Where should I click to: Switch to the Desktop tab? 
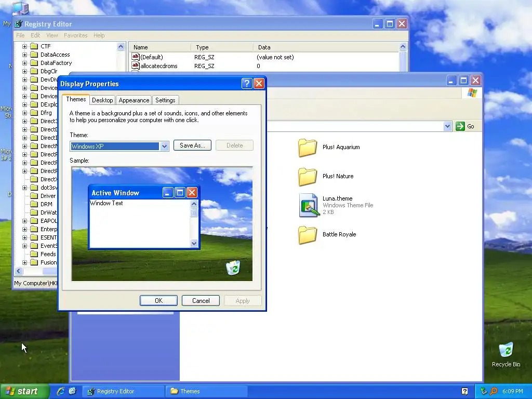tap(102, 100)
